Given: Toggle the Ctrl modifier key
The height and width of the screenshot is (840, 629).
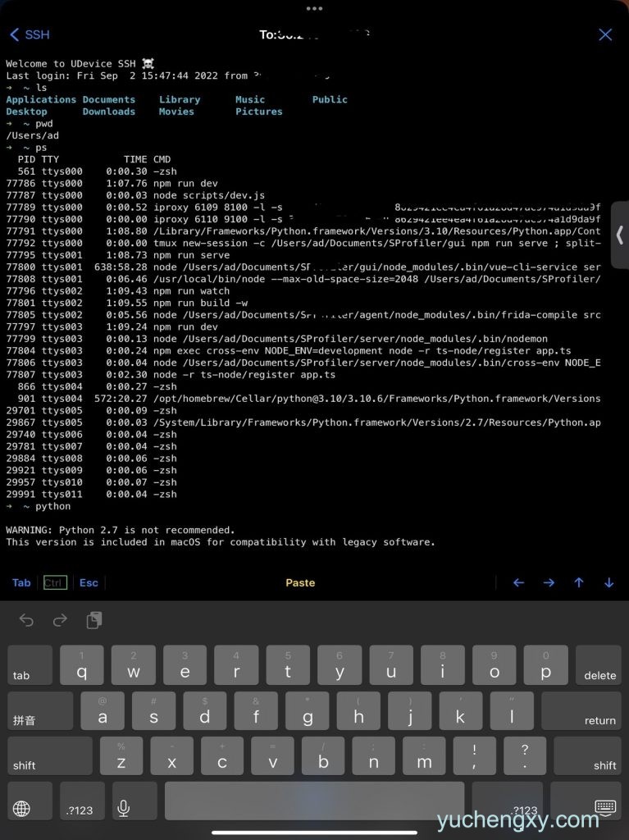Looking at the screenshot, I should coord(55,582).
